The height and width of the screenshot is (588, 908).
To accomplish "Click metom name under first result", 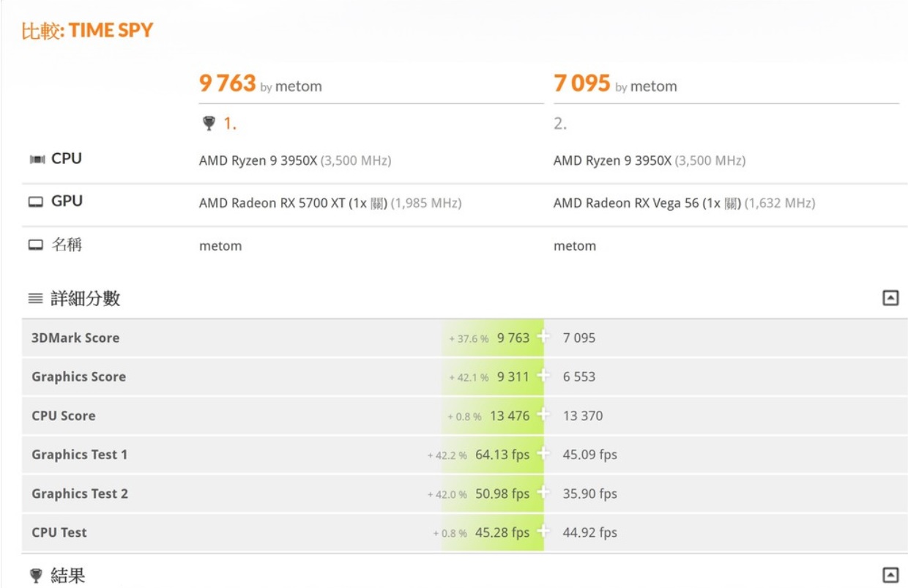I will [220, 246].
